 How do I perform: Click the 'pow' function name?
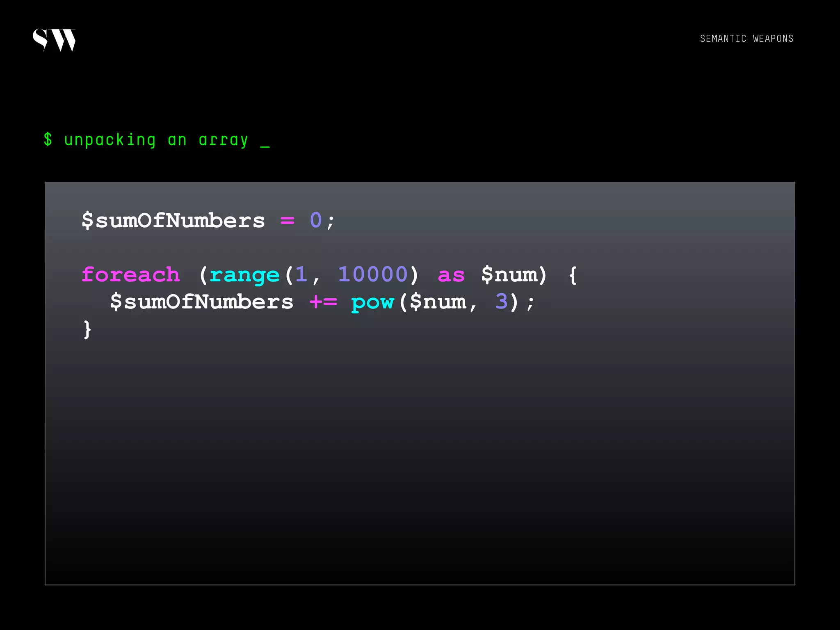coord(372,303)
